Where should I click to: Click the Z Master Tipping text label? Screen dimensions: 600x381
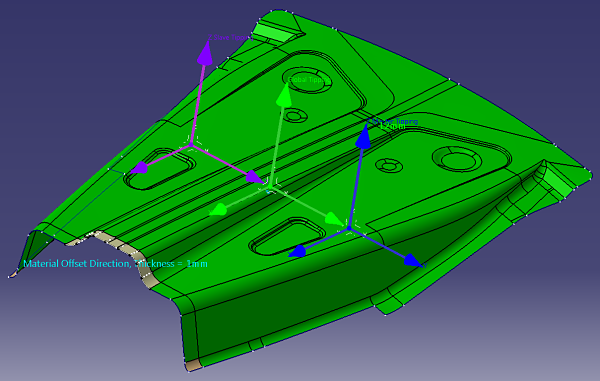pyautogui.click(x=392, y=122)
